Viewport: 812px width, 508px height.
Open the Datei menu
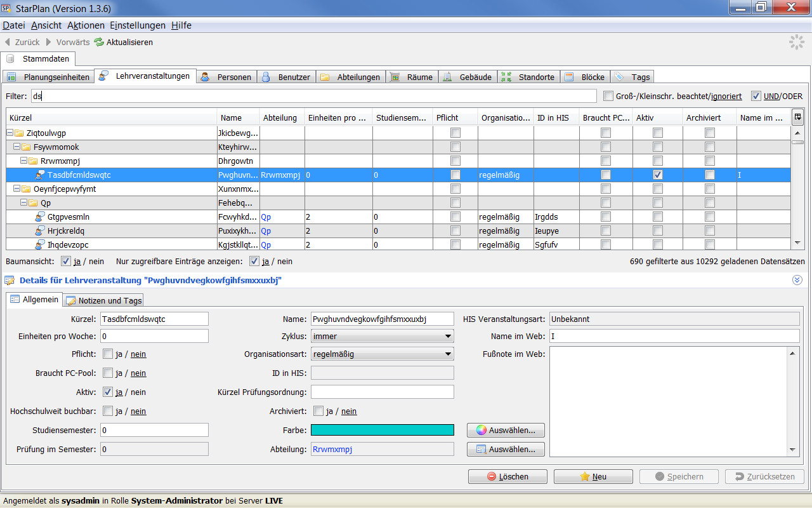pyautogui.click(x=14, y=25)
